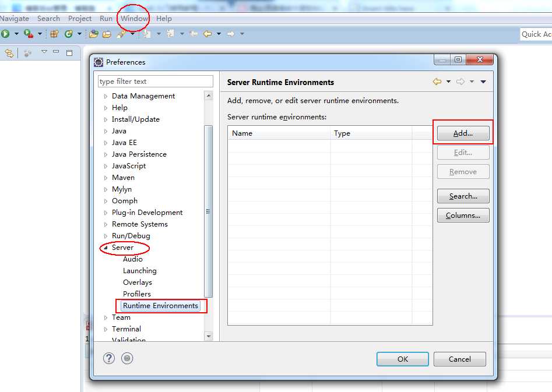Screen dimensions: 552x392
Task: Select Runtime Environments under Server
Action: (x=160, y=305)
